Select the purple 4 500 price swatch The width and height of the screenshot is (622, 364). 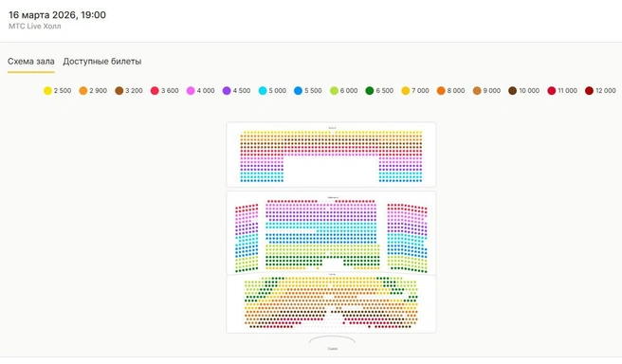(x=227, y=91)
